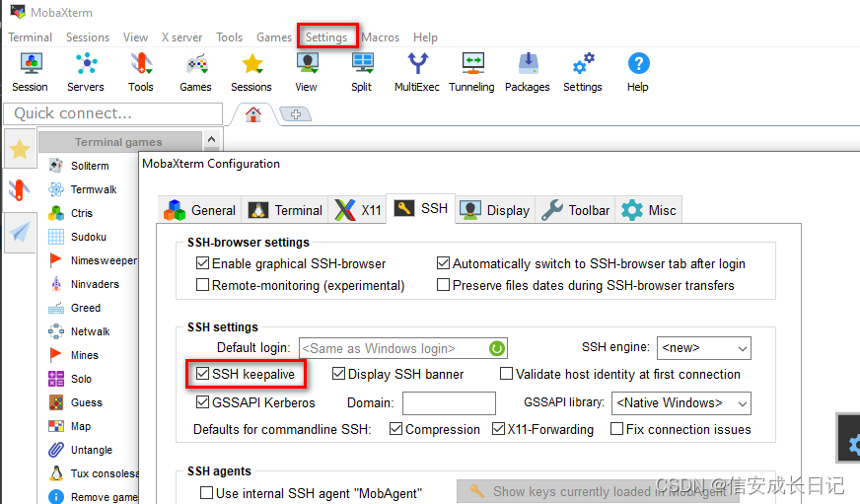Click the Domain input field
This screenshot has width=860, height=504.
click(x=449, y=403)
